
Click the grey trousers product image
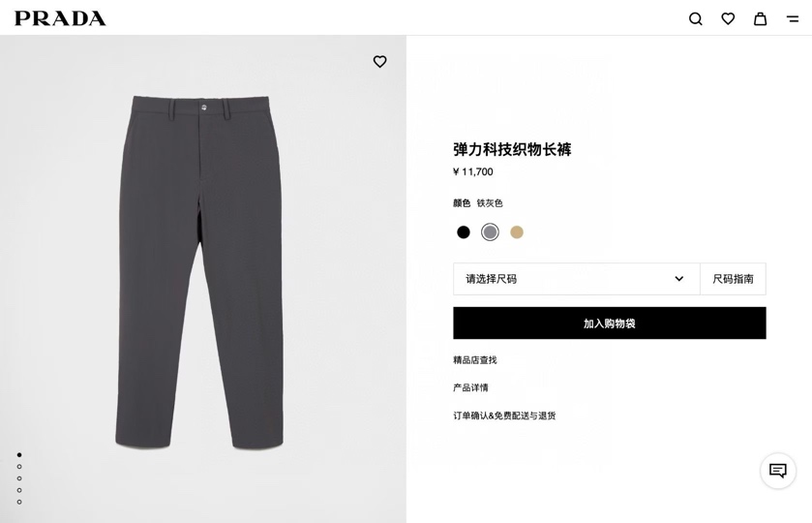pos(199,272)
